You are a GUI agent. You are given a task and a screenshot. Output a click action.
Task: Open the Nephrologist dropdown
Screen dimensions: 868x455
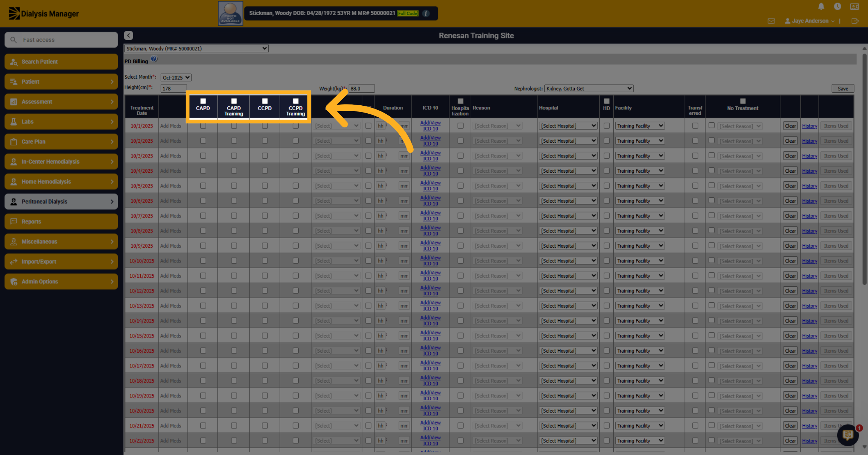pos(588,88)
